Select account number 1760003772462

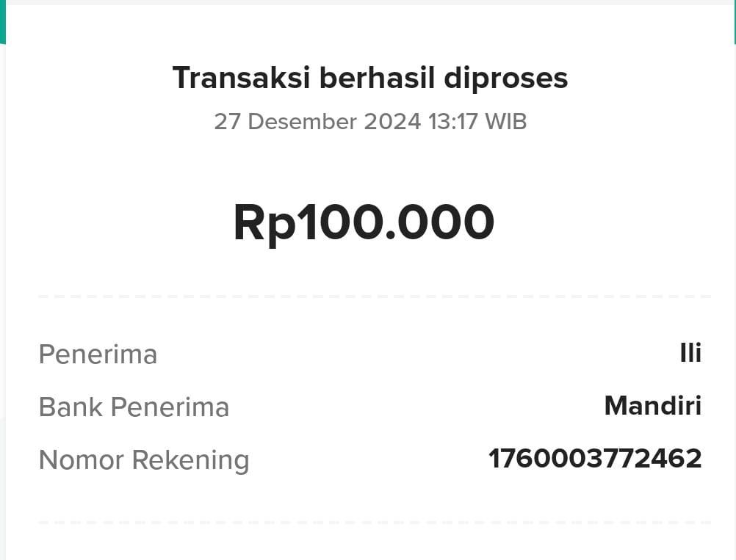[595, 459]
